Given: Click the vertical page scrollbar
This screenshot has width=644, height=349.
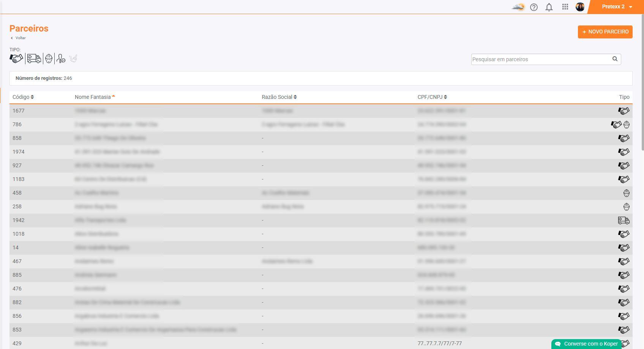Looking at the screenshot, I should point(642,82).
